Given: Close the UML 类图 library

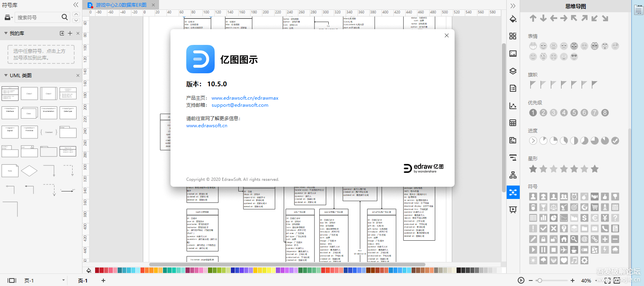Looking at the screenshot, I should (x=78, y=75).
